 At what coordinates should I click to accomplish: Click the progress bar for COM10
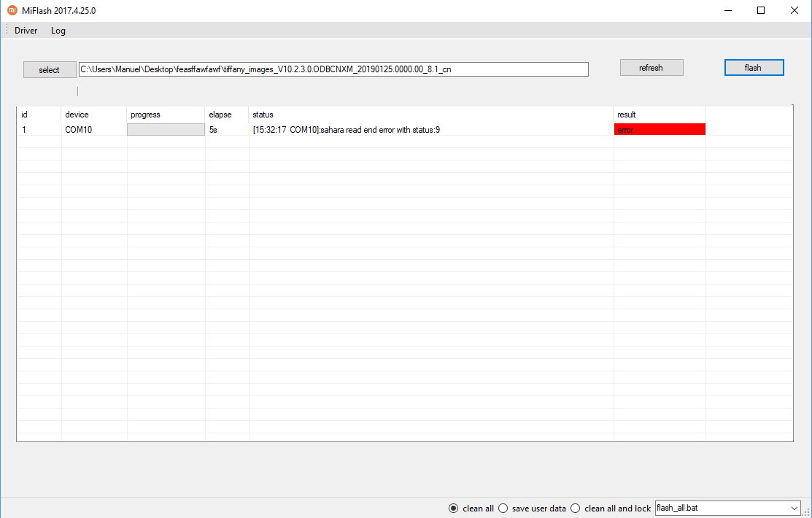click(x=166, y=130)
